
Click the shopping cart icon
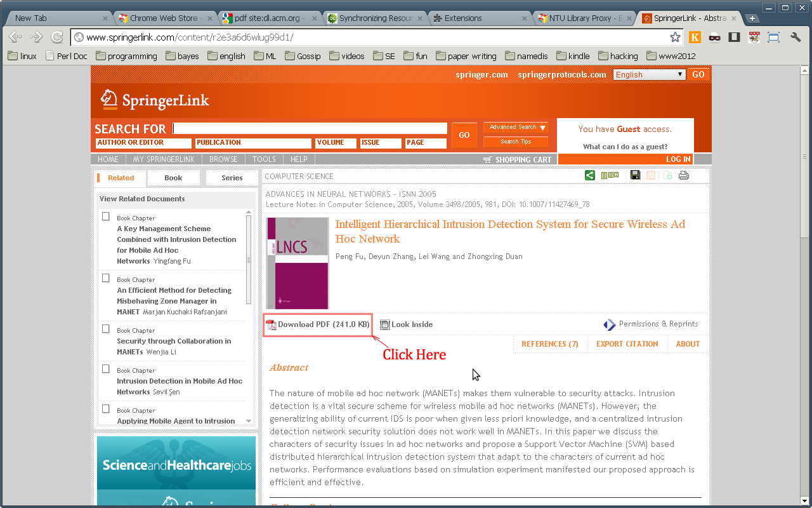487,159
